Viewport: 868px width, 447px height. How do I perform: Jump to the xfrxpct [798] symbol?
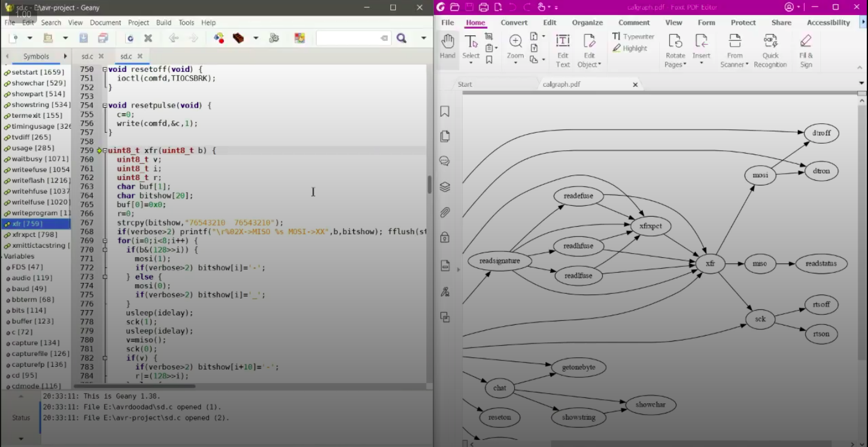point(35,235)
